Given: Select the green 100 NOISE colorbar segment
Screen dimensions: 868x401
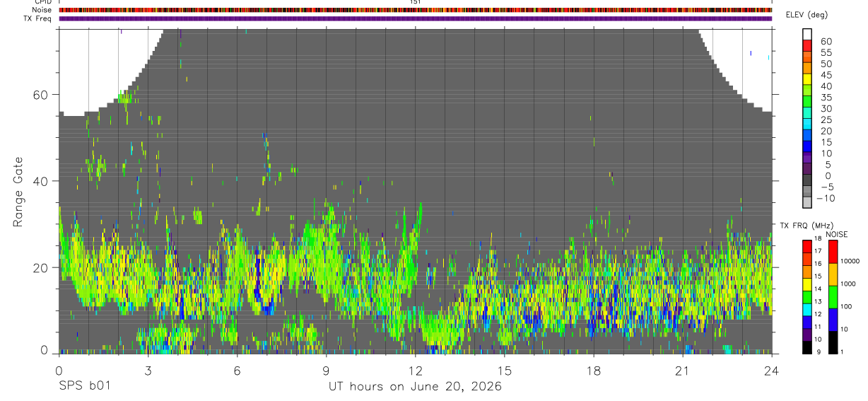Looking at the screenshot, I should coord(833,297).
